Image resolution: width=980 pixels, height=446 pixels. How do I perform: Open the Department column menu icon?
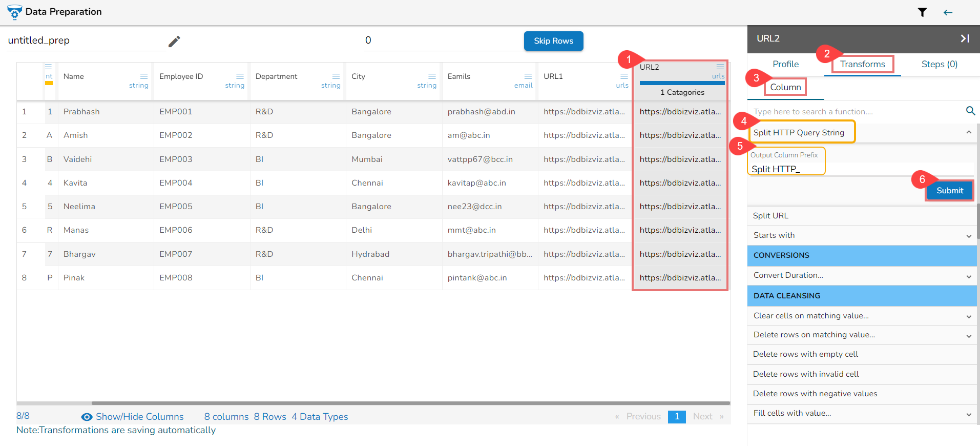click(x=336, y=76)
